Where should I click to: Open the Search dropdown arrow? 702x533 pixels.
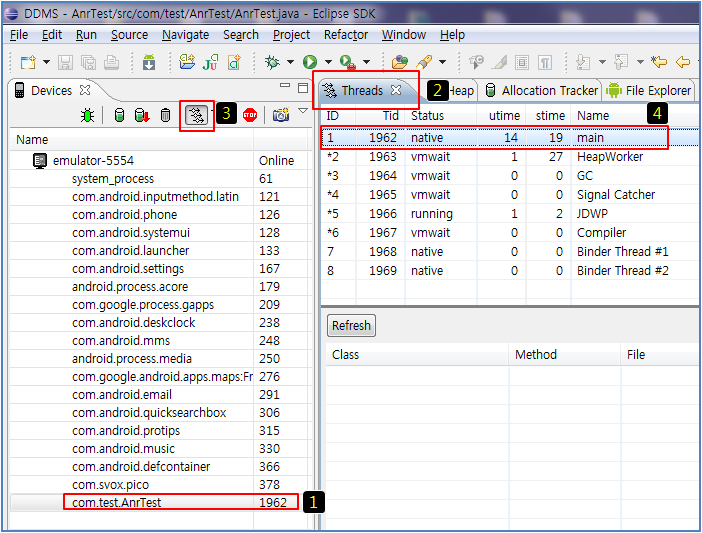442,62
